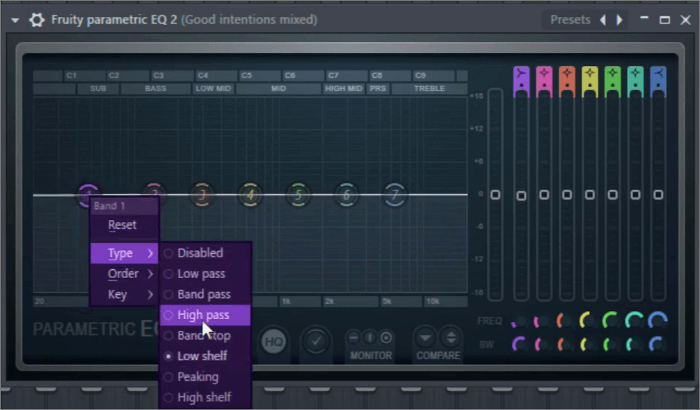Click band 5 green FREQ knob
700x410 pixels.
(x=611, y=321)
